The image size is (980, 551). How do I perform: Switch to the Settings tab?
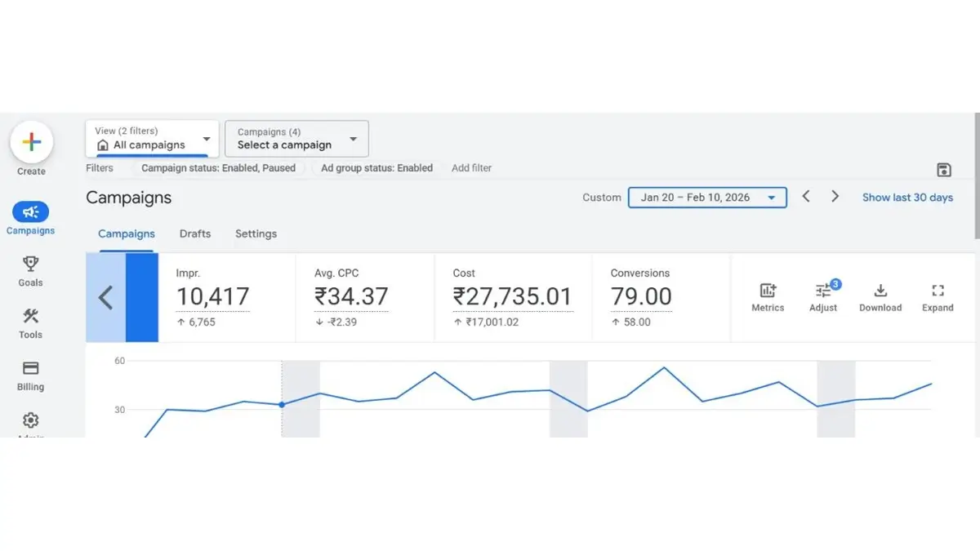tap(256, 233)
